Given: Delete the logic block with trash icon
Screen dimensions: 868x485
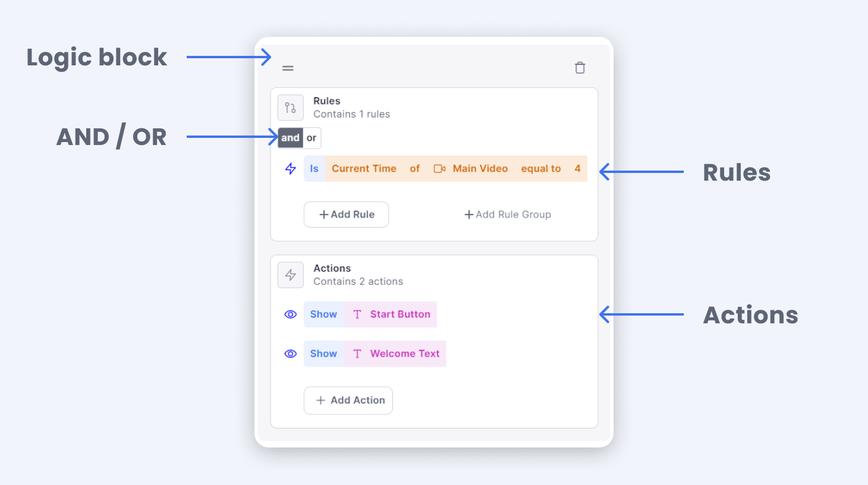Looking at the screenshot, I should point(580,68).
